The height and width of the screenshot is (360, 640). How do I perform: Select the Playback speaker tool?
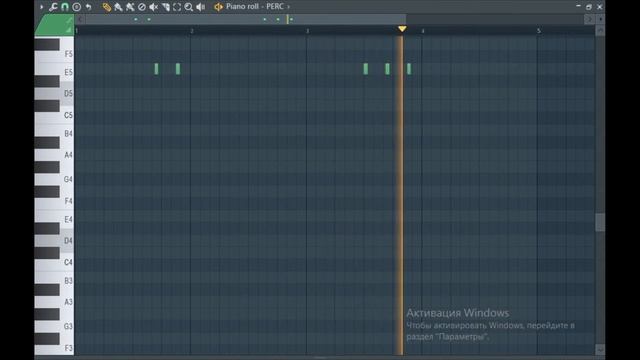coord(200,7)
